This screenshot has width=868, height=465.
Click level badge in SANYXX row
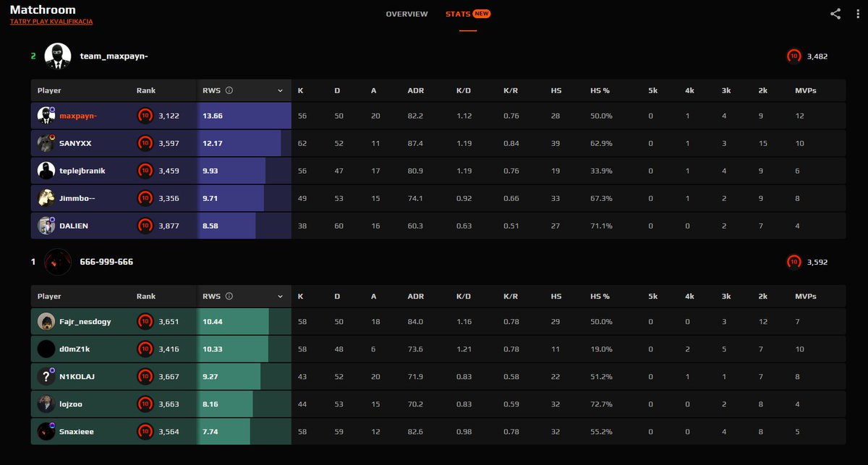coord(145,143)
